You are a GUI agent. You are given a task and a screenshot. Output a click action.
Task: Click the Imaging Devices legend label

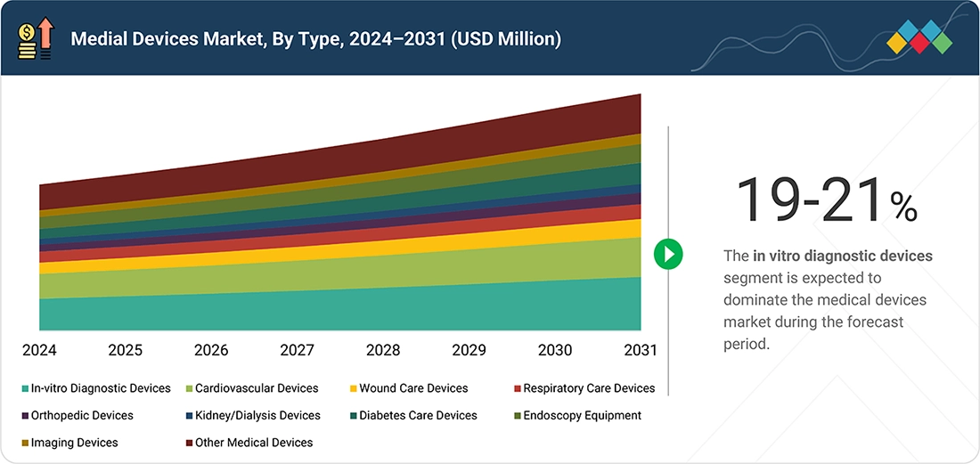tap(74, 443)
